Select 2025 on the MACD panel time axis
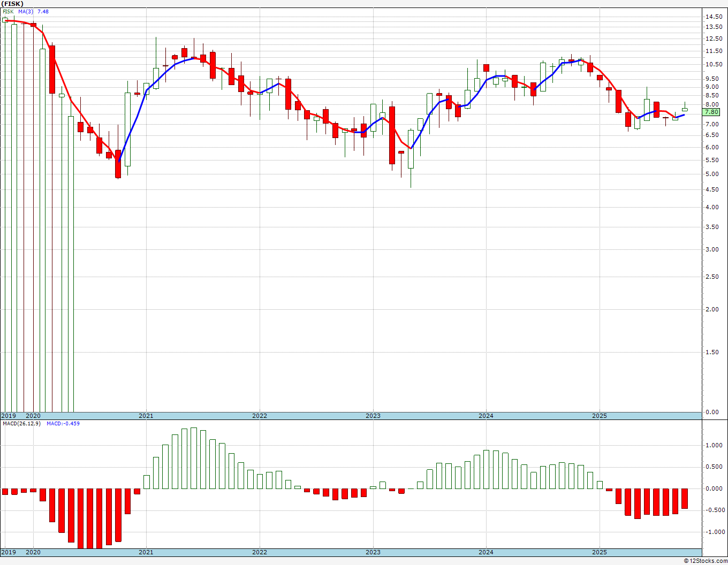Screen dimensions: 728x565 [600, 552]
